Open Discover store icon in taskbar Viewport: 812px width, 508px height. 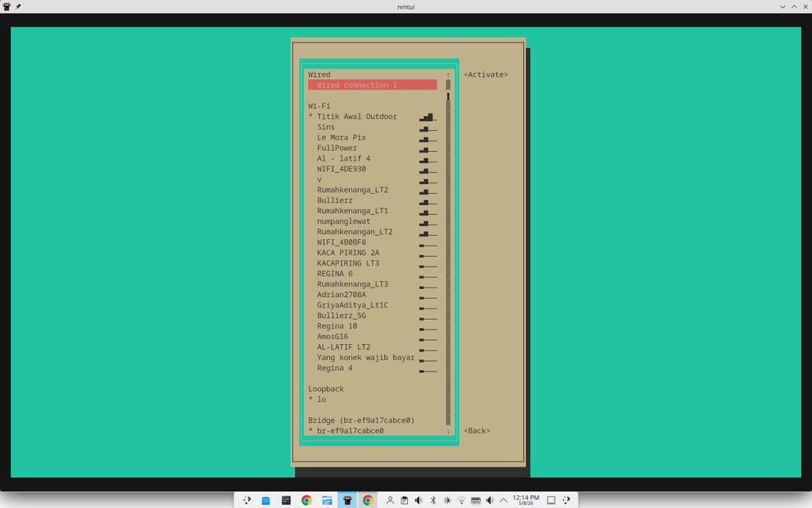click(x=266, y=501)
